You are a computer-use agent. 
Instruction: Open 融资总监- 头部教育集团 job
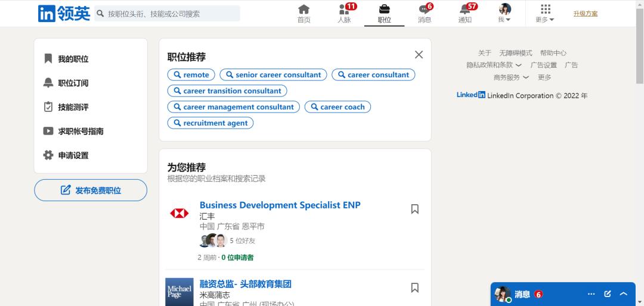point(246,284)
